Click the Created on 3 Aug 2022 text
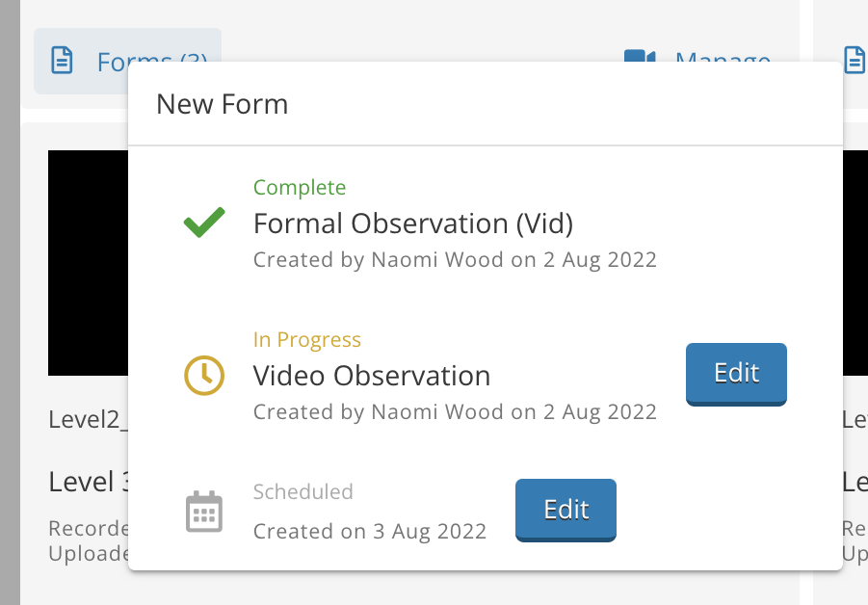 [370, 532]
